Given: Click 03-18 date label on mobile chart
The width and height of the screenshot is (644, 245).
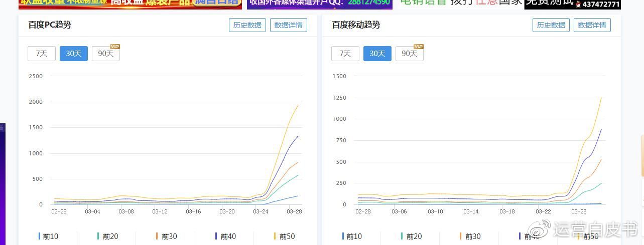Looking at the screenshot, I should click(x=507, y=212).
